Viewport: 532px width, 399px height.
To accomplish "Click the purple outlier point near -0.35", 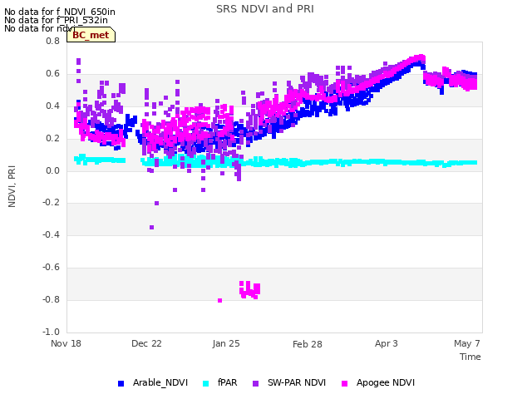I will pyautogui.click(x=151, y=227).
